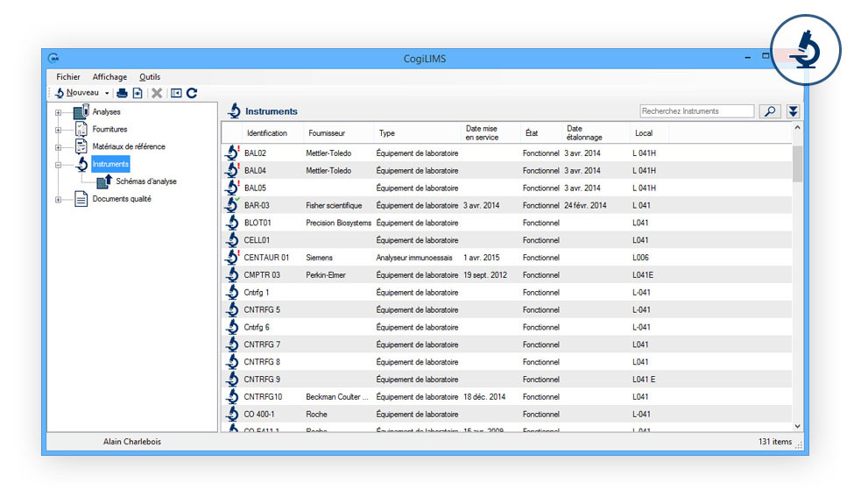Collapse the Instruments tree node
Image resolution: width=868 pixels, height=497 pixels.
(59, 164)
